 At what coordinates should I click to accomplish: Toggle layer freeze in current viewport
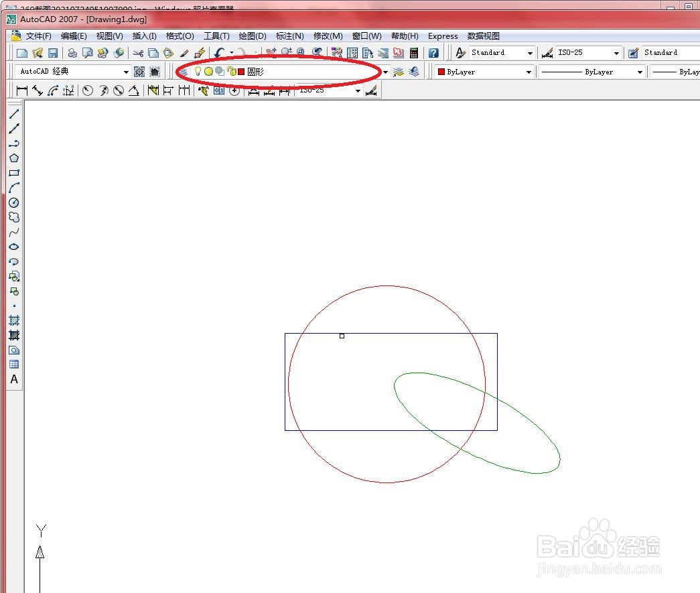click(x=220, y=72)
